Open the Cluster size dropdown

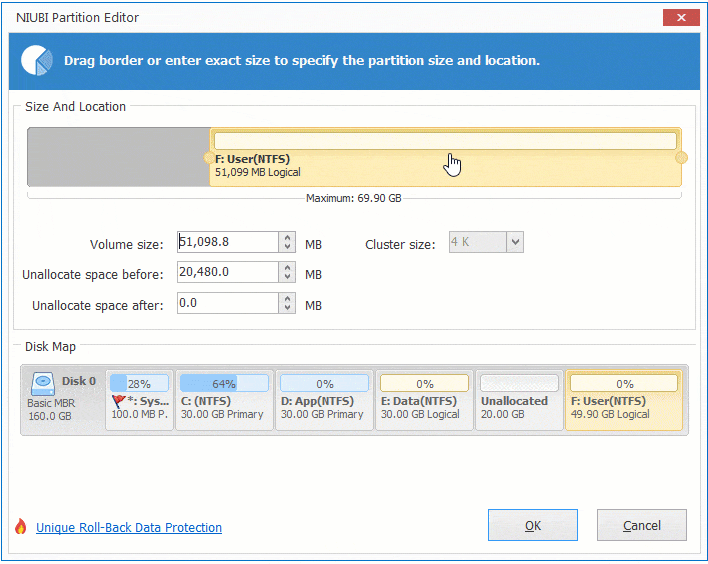coord(514,242)
